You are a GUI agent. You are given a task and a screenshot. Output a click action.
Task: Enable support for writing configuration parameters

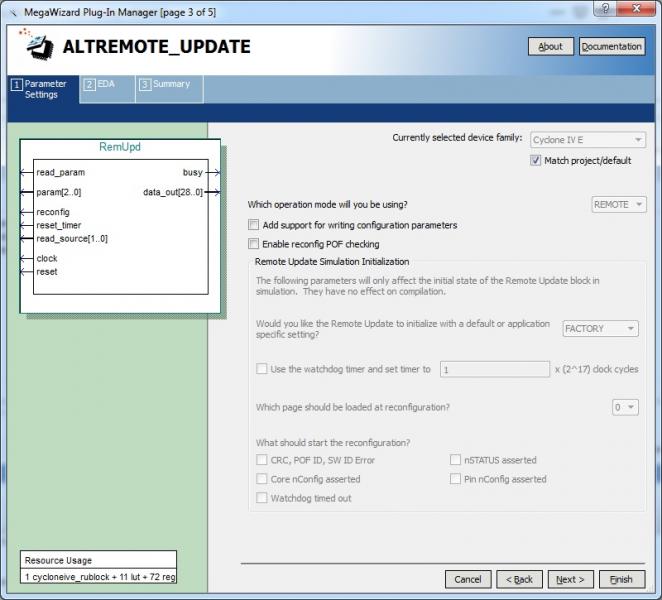pyautogui.click(x=254, y=225)
